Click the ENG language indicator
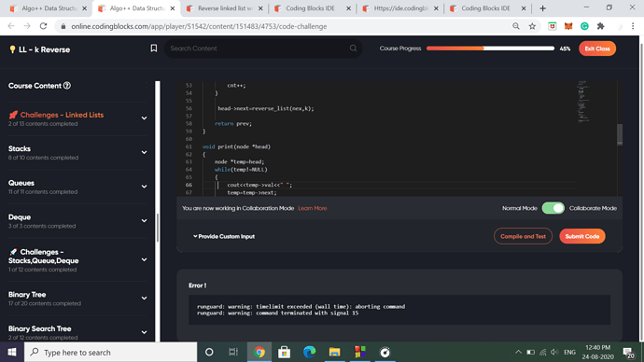Image resolution: width=644 pixels, height=362 pixels. tap(569, 352)
